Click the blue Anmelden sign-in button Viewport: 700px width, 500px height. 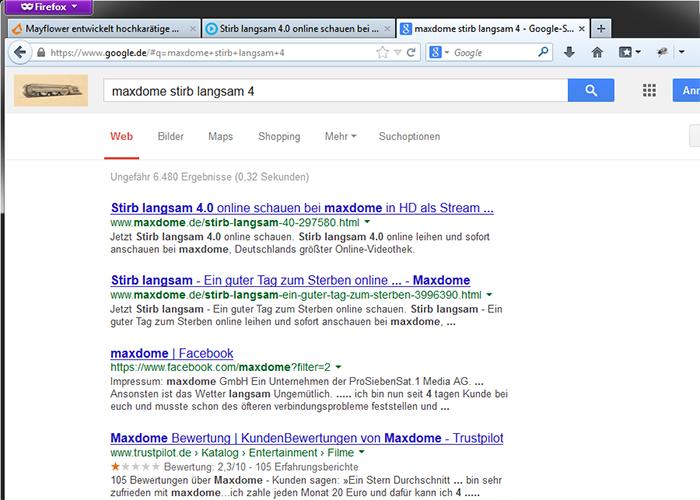[x=687, y=91]
